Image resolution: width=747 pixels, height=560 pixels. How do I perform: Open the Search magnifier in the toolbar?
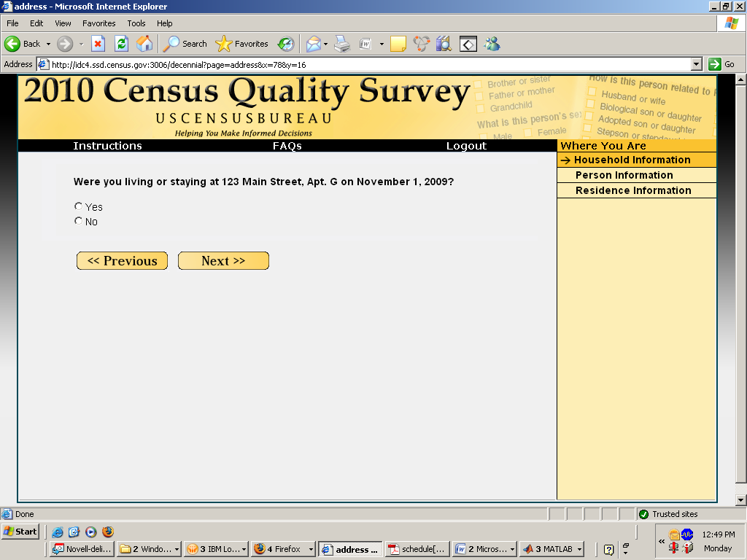click(171, 44)
